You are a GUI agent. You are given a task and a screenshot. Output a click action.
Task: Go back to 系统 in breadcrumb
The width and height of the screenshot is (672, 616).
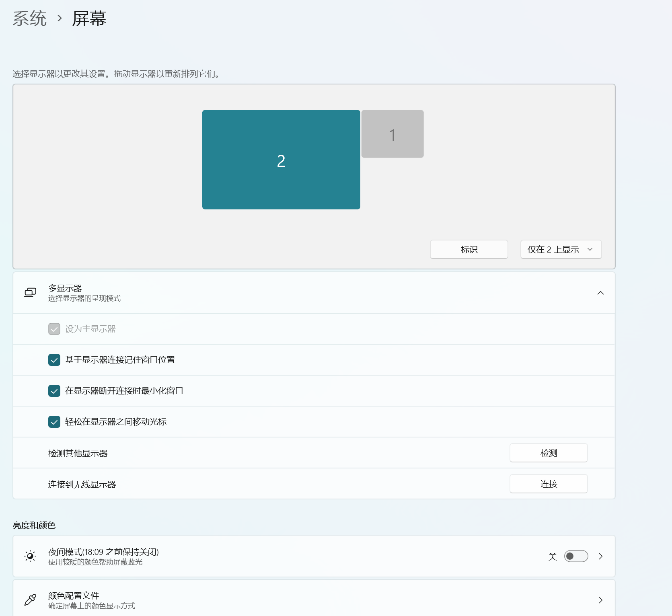point(30,18)
